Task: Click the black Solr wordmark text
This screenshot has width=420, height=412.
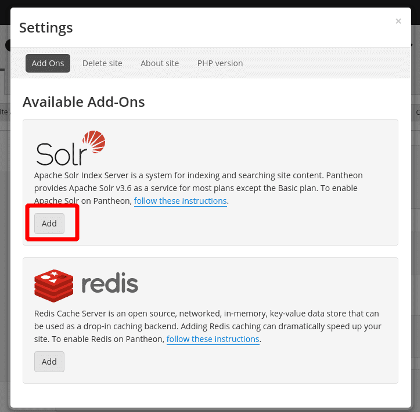Action: [61, 154]
